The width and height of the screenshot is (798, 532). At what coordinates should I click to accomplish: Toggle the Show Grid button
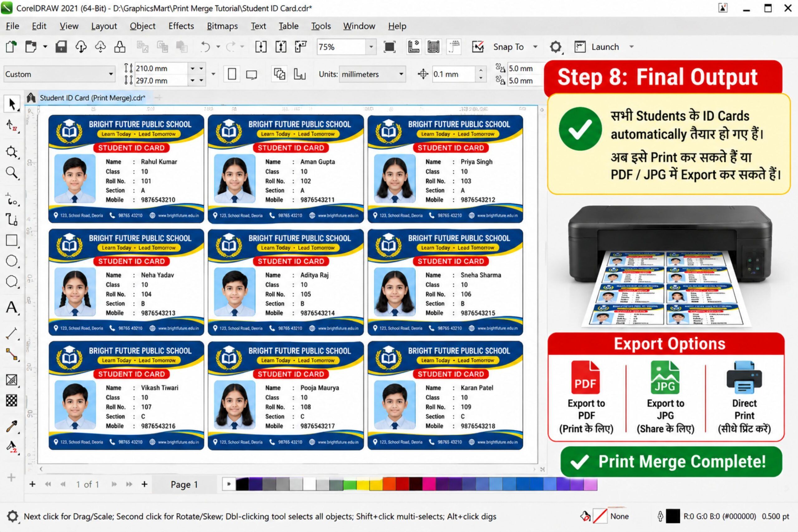point(434,46)
